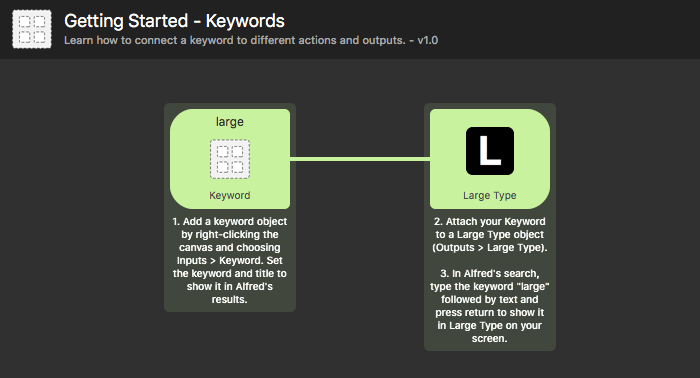The image size is (700, 378).
Task: Click the 'large' keyword title text
Action: click(230, 122)
